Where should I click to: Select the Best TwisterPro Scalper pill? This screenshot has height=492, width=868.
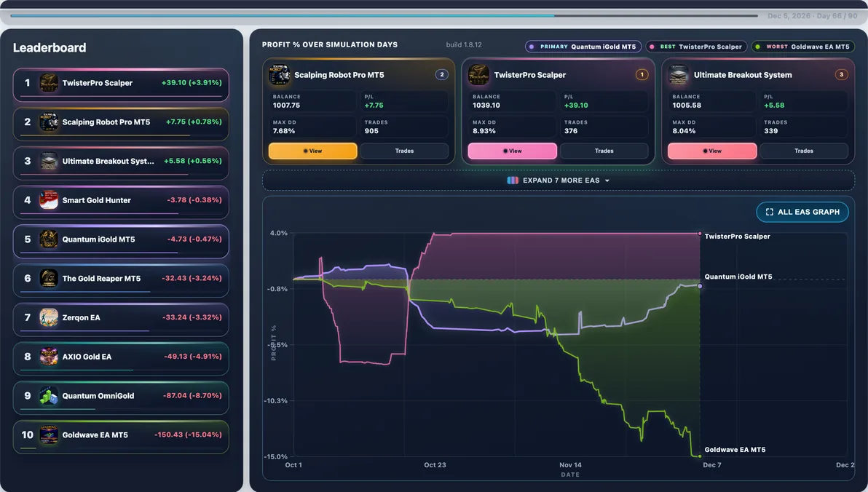[696, 47]
